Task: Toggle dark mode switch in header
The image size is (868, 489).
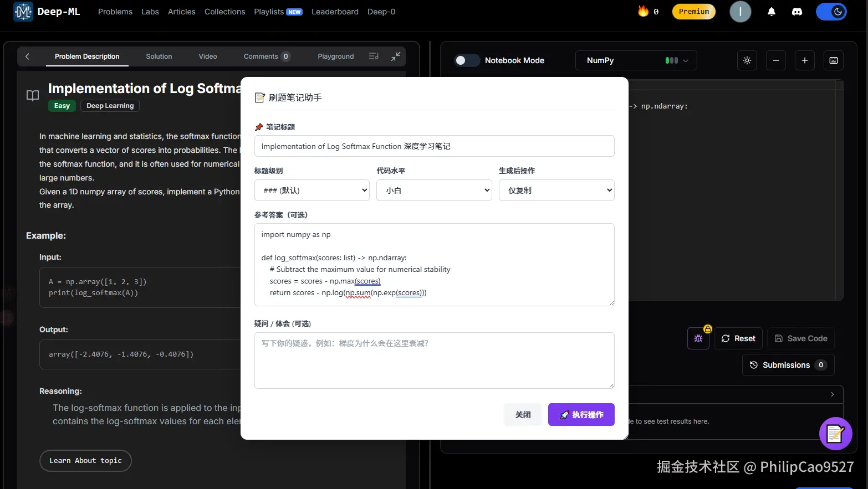Action: pyautogui.click(x=831, y=12)
